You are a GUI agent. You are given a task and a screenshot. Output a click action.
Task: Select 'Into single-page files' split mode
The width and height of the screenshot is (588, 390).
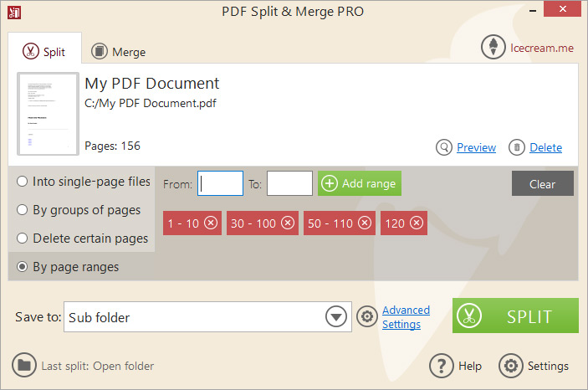point(84,182)
